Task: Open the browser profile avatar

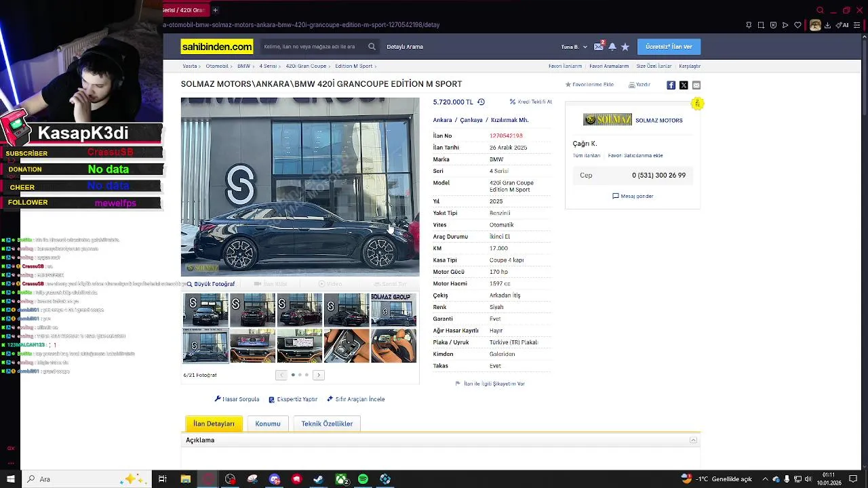Action: tap(815, 25)
